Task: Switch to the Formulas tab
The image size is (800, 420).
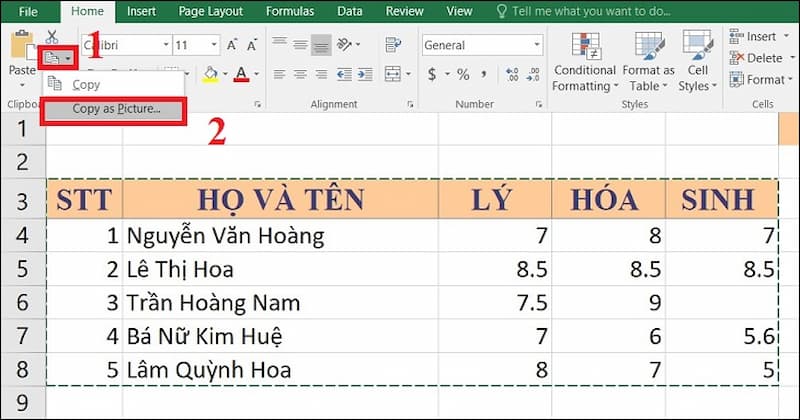Action: (290, 11)
